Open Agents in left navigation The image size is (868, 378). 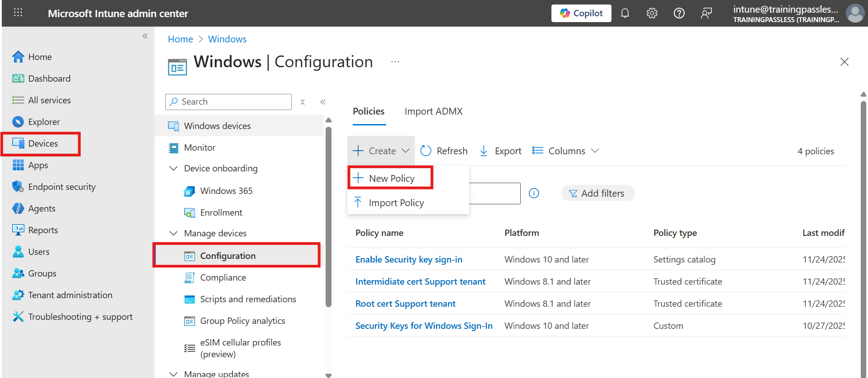pyautogui.click(x=34, y=208)
